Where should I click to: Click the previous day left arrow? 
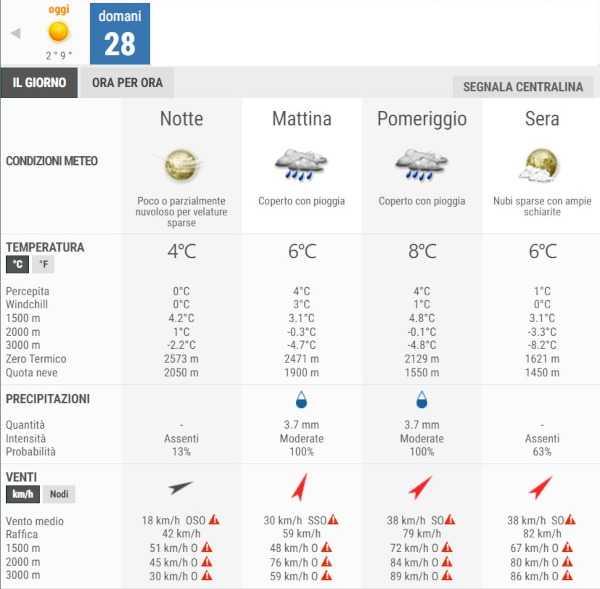point(15,33)
